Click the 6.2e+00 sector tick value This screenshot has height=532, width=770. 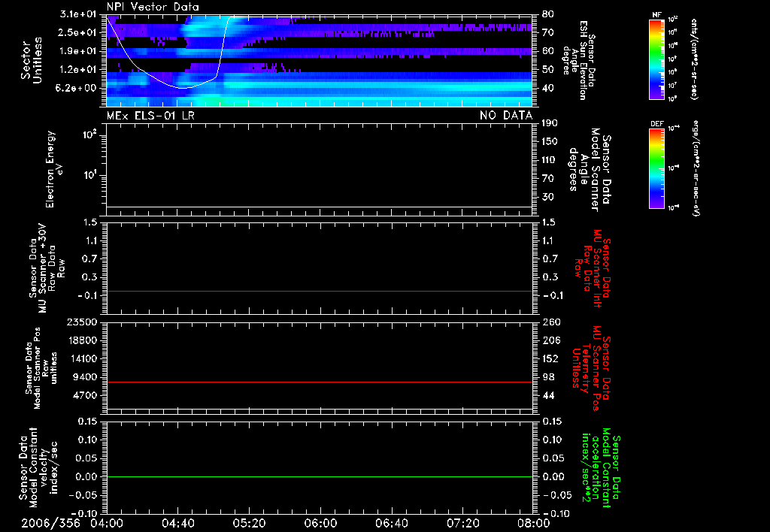77,89
